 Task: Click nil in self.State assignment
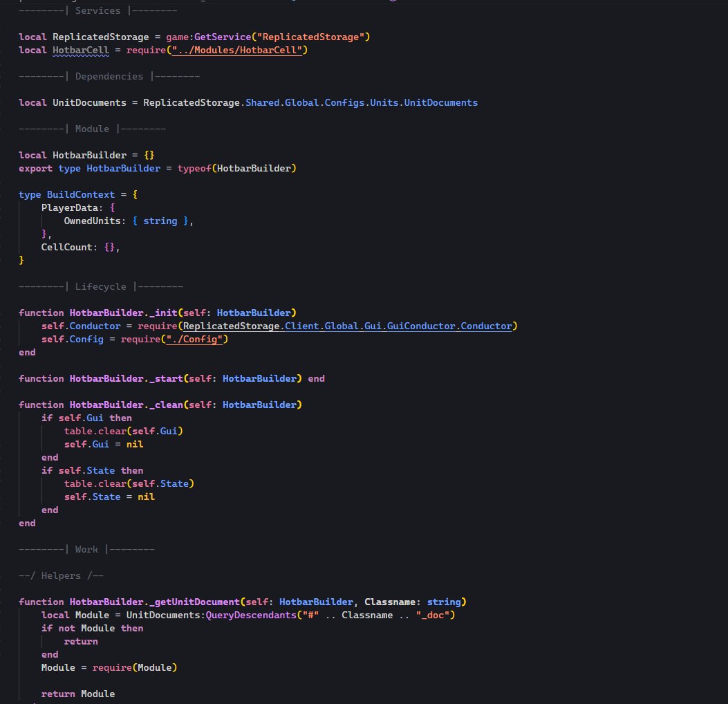point(146,497)
